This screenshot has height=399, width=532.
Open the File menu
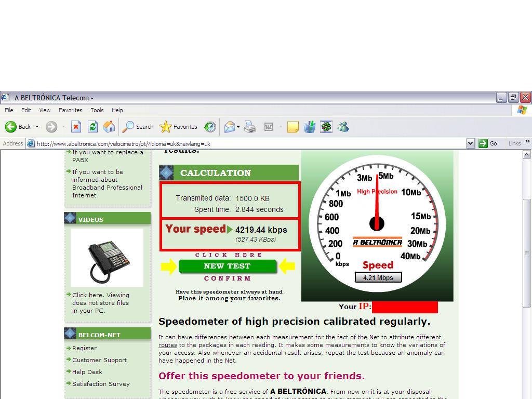pyautogui.click(x=9, y=110)
